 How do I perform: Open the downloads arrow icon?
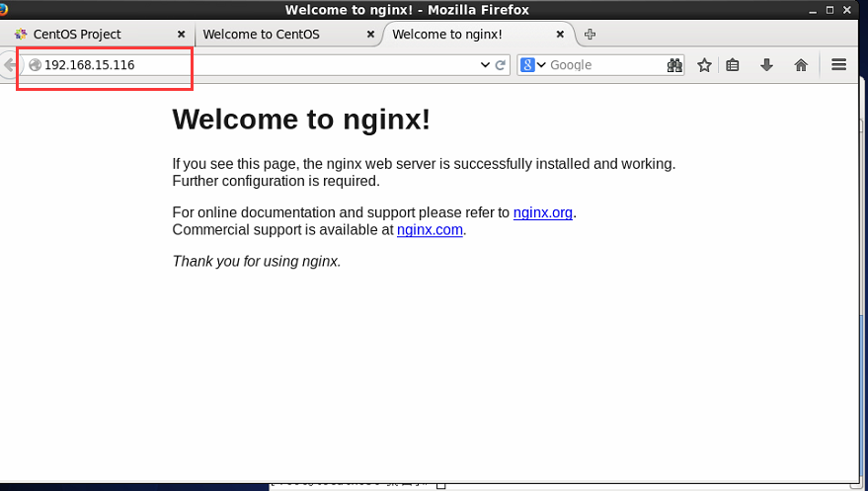click(x=766, y=65)
